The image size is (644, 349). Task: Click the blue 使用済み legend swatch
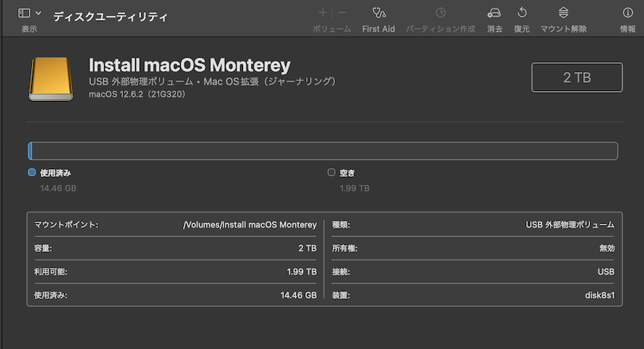(32, 172)
